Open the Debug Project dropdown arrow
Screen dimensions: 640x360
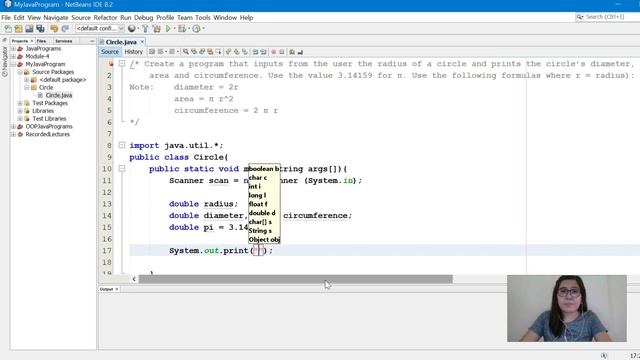(189, 29)
